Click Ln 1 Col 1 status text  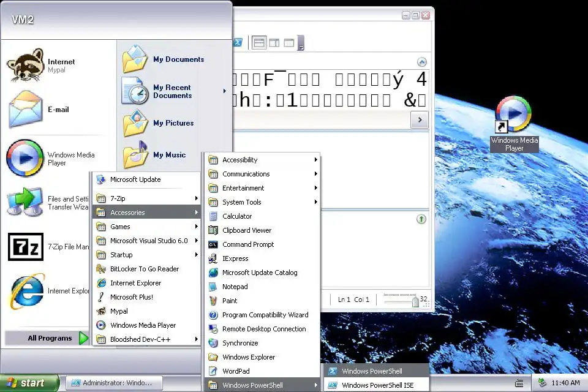tap(353, 300)
